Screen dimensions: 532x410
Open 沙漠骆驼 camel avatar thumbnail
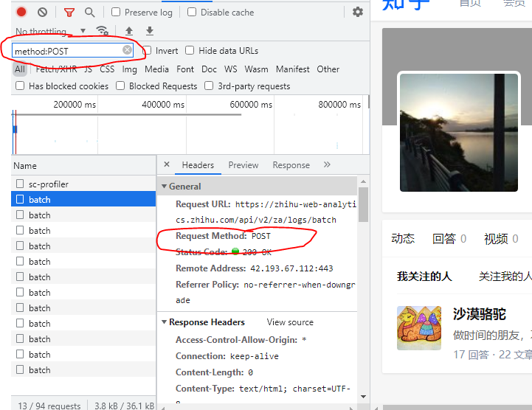[x=419, y=328]
